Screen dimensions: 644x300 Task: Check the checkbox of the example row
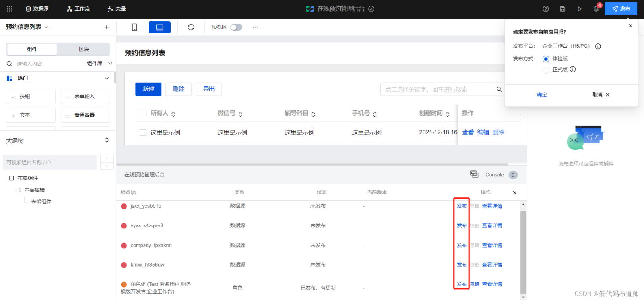click(143, 132)
